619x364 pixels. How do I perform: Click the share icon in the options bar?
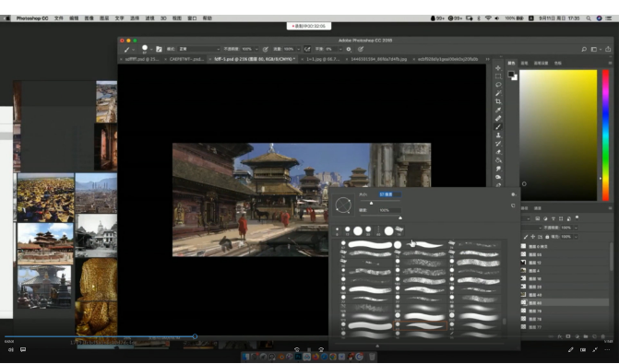pyautogui.click(x=608, y=49)
